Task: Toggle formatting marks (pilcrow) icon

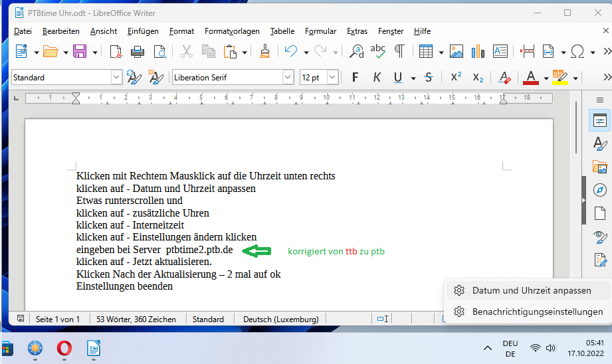Action: click(399, 52)
